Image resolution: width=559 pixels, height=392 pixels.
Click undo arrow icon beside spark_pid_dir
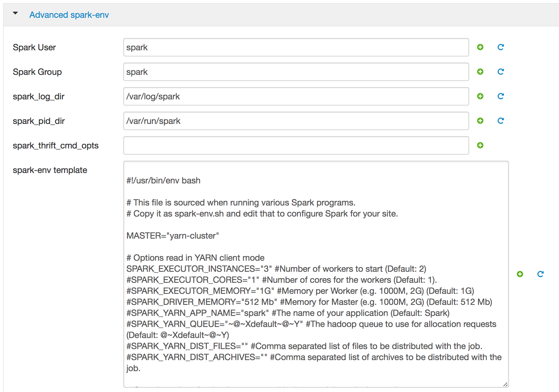point(501,121)
